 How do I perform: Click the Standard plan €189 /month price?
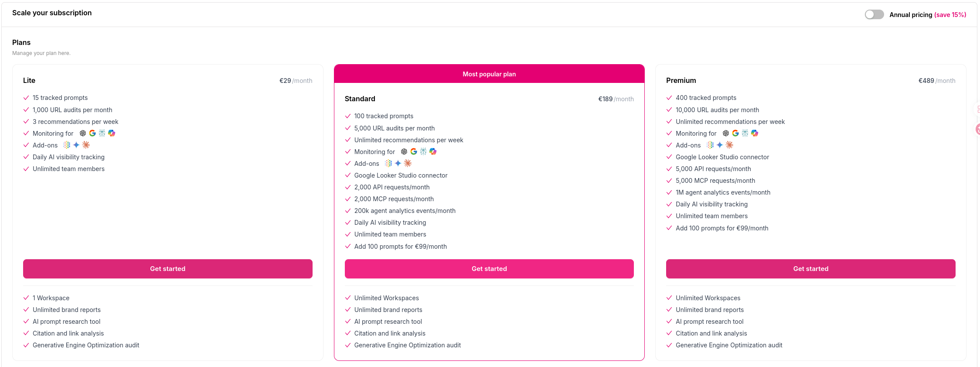point(616,99)
